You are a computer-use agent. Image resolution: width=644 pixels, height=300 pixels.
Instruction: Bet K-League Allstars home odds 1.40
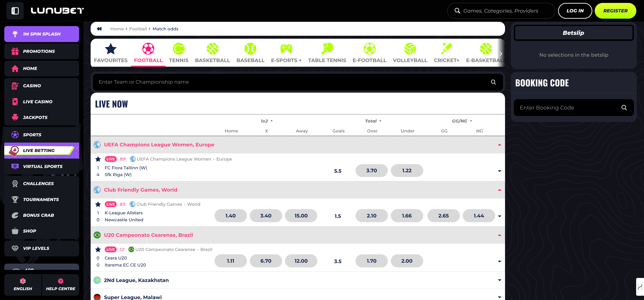230,216
